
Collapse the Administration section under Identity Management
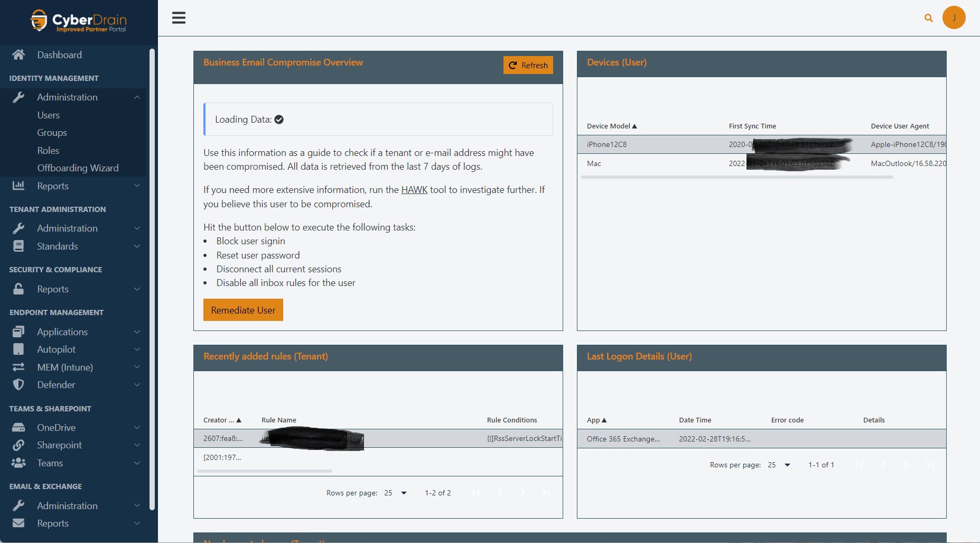pos(137,97)
